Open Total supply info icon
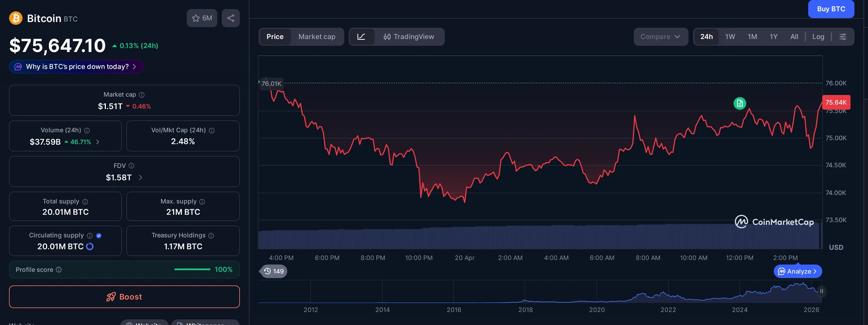868x325 pixels. pyautogui.click(x=85, y=201)
